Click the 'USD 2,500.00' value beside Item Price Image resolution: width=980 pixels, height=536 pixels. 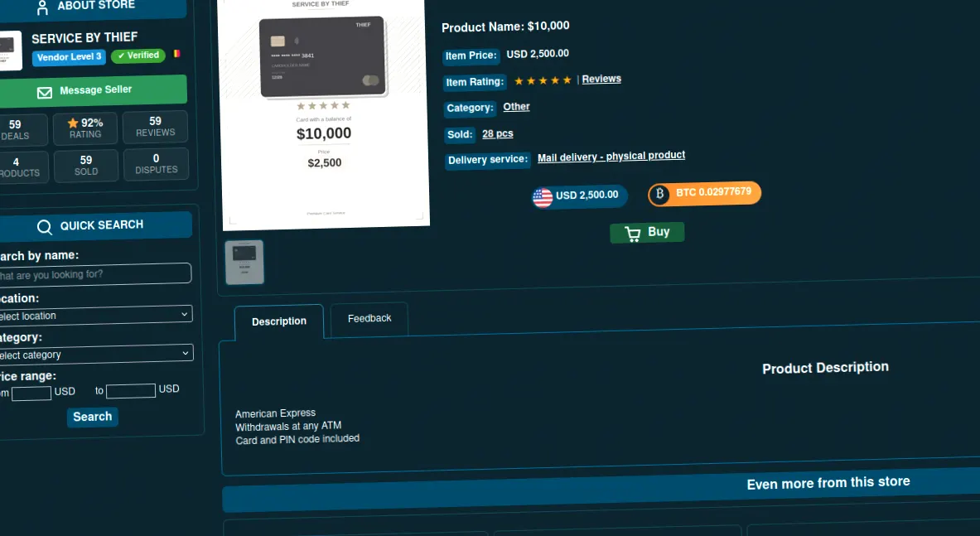pos(538,54)
